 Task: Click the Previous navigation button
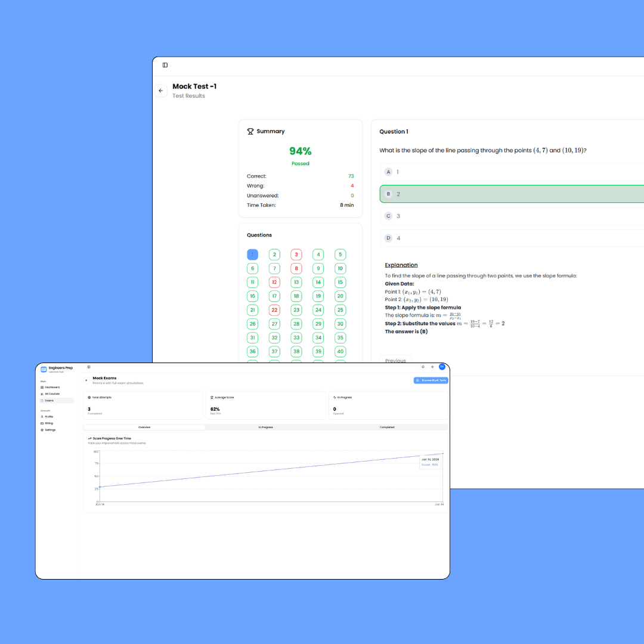click(x=395, y=360)
